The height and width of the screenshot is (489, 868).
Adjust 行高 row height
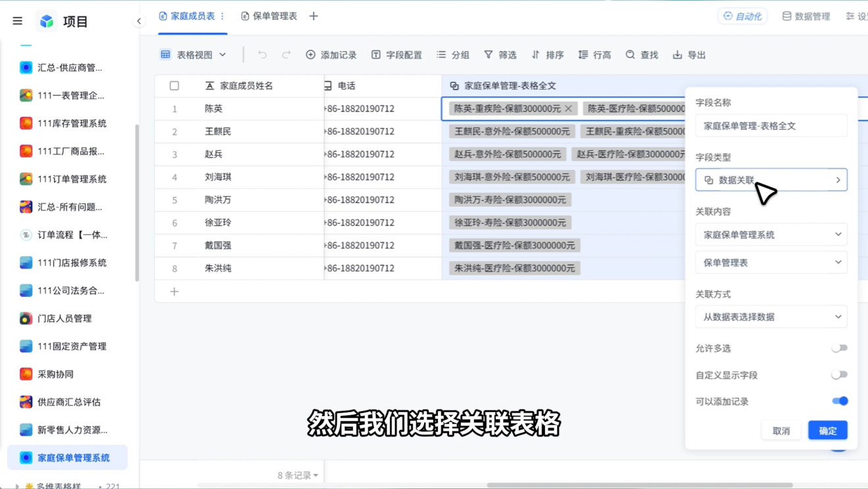594,55
